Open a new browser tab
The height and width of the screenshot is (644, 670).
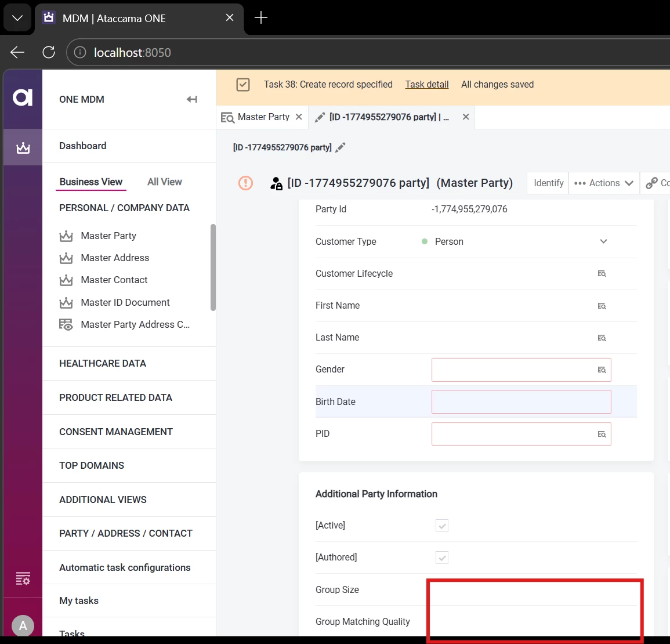click(x=260, y=17)
